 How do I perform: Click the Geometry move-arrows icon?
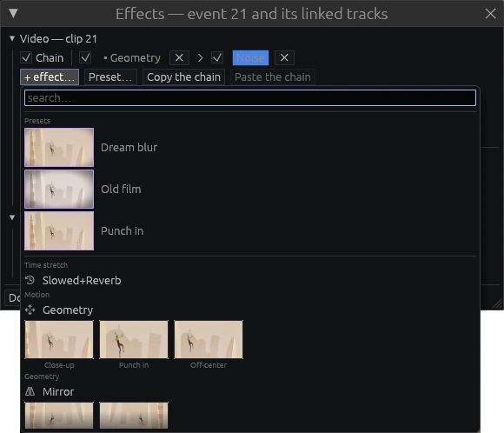[30, 310]
